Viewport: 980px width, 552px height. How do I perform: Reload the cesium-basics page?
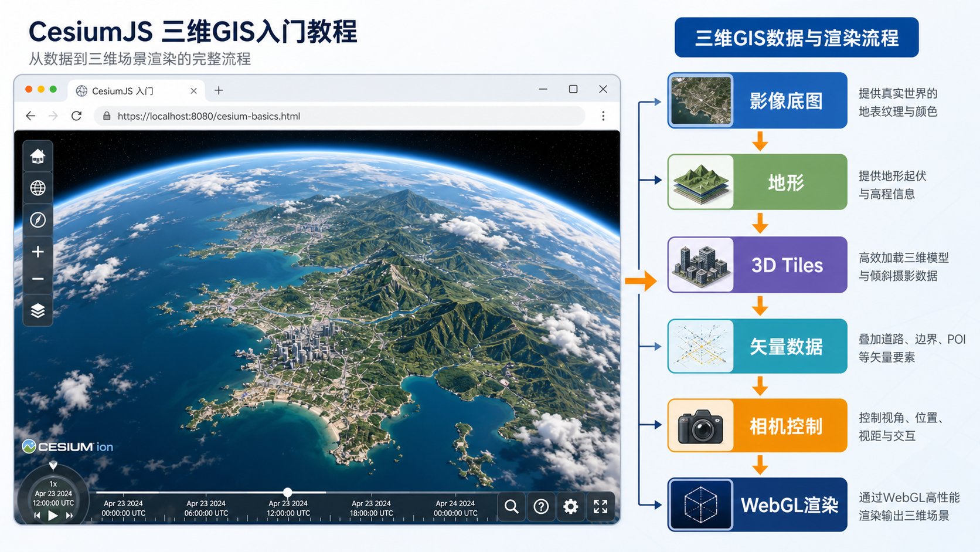point(76,116)
